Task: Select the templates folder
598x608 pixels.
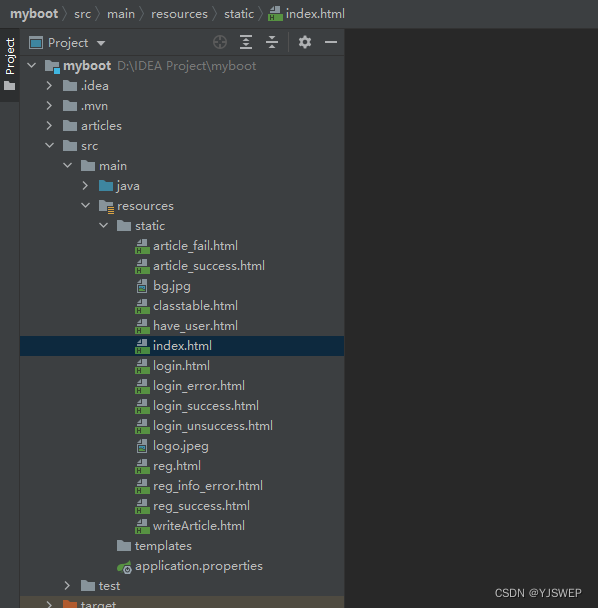Action: point(154,546)
